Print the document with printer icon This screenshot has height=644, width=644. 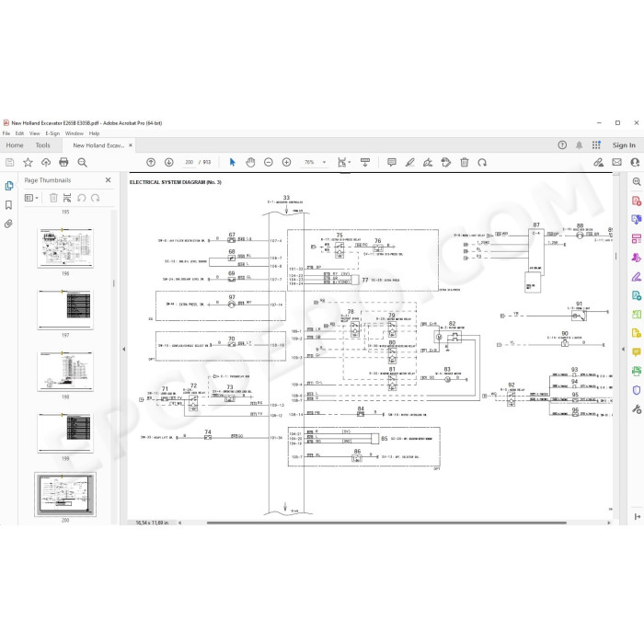point(63,162)
